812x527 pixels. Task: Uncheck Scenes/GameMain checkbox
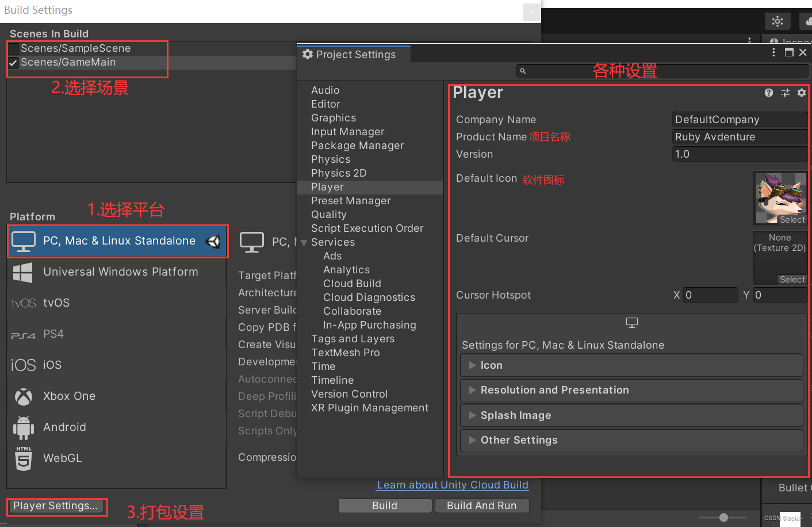click(13, 63)
